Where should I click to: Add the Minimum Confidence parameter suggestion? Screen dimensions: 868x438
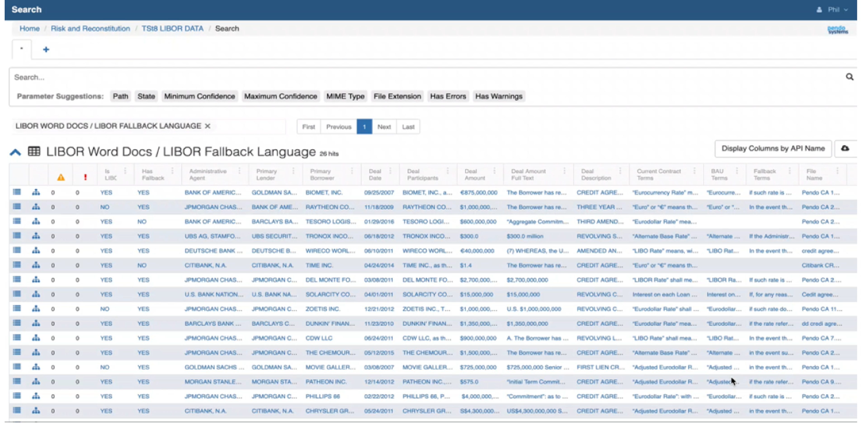(199, 96)
